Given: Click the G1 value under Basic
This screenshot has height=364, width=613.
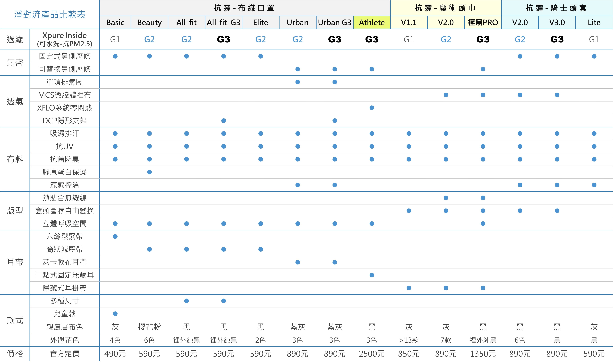Looking at the screenshot, I should [115, 40].
